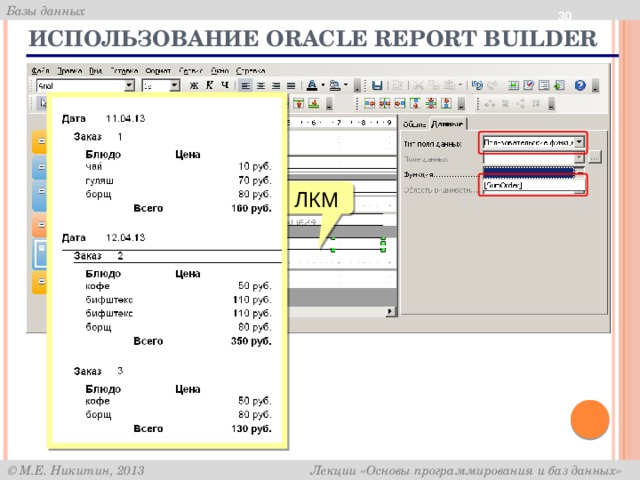Open the Сервис menu
The image size is (640, 480).
pos(191,71)
